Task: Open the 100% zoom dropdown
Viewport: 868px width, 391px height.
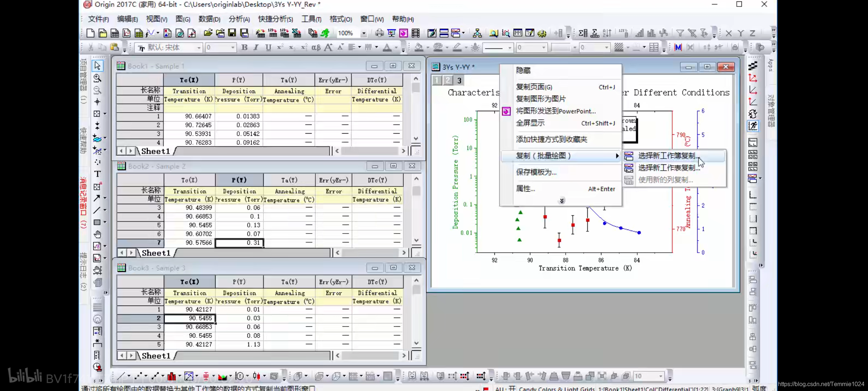Action: 364,33
